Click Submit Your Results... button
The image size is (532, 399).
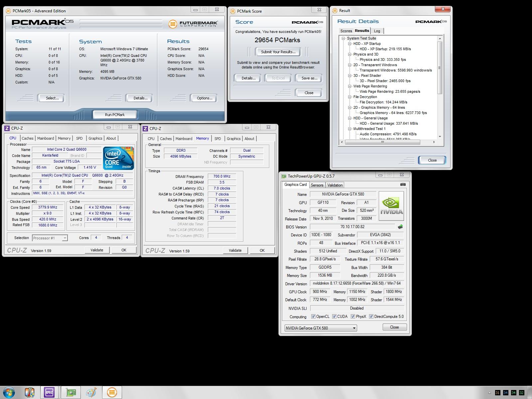(x=278, y=52)
